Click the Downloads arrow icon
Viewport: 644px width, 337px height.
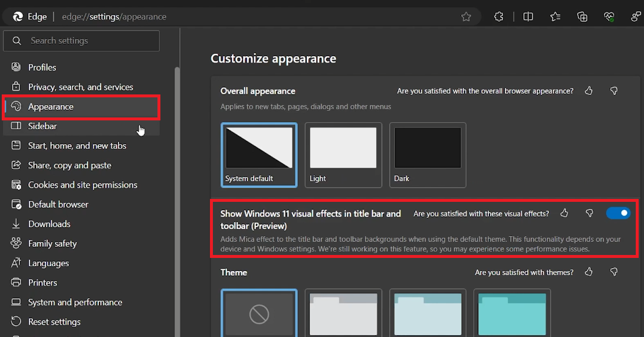click(16, 224)
